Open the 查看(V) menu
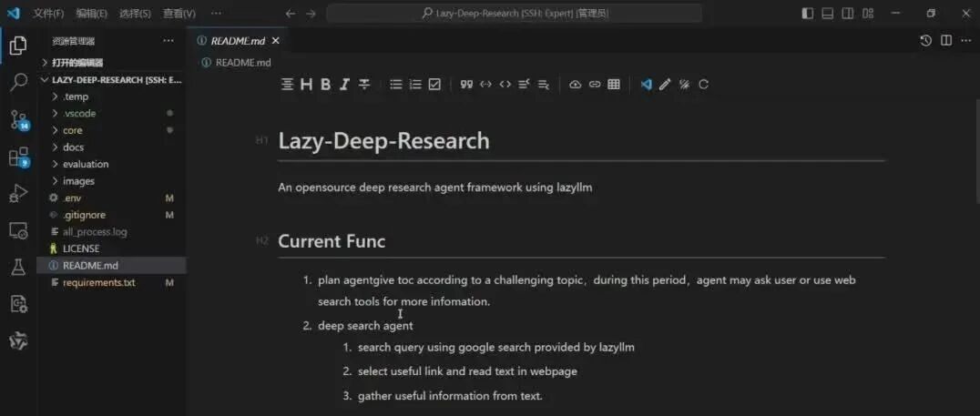Viewport: 980px width, 416px height. tap(179, 13)
